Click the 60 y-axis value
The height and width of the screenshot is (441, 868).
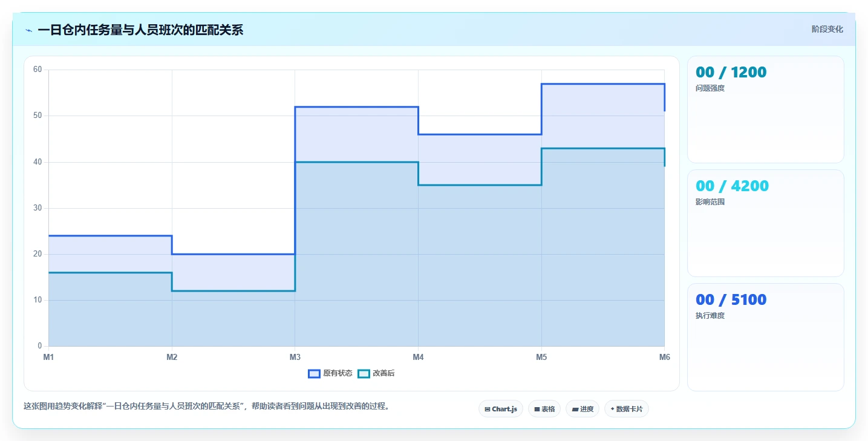pyautogui.click(x=38, y=70)
